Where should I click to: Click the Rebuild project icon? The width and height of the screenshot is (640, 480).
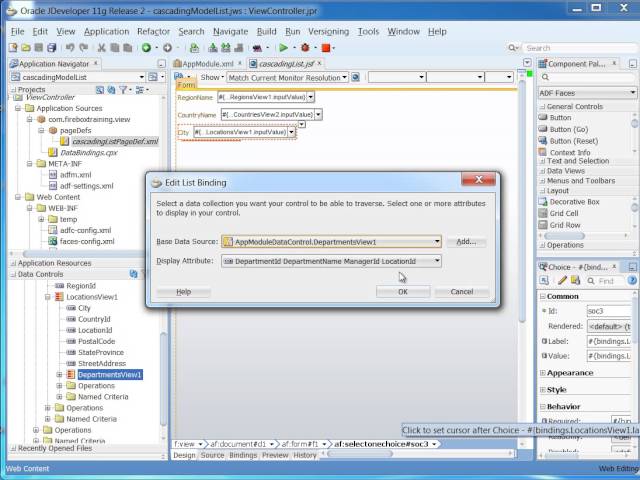coord(226,48)
